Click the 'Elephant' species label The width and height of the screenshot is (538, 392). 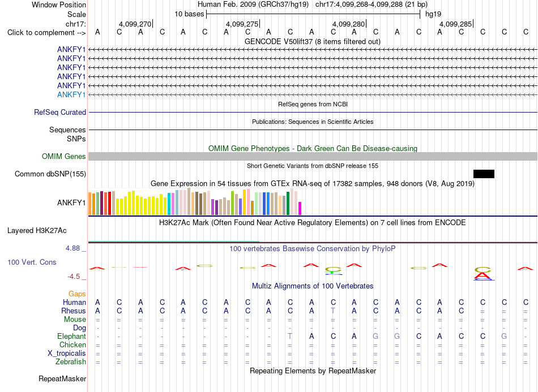coord(72,336)
